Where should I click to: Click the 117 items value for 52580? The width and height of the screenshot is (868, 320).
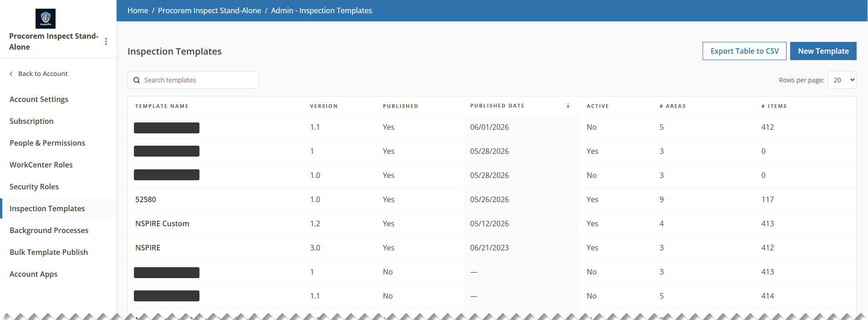(767, 199)
